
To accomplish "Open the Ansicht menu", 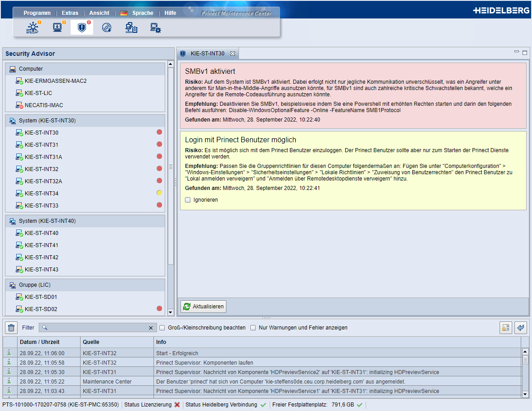I will pos(99,13).
